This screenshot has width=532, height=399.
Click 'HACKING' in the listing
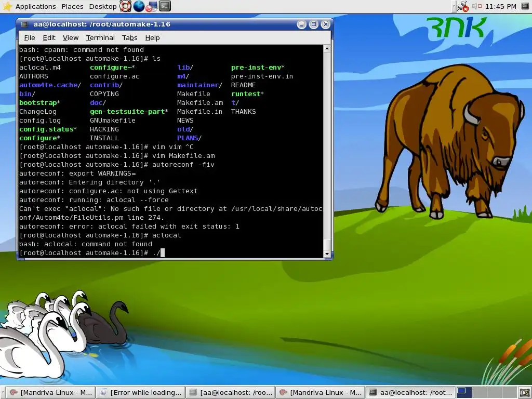click(104, 129)
